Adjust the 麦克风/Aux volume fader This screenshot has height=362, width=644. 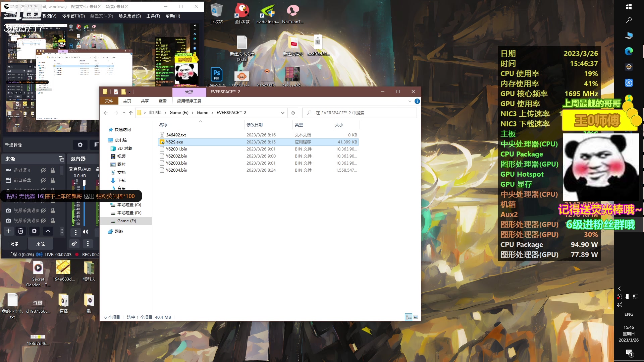84,183
